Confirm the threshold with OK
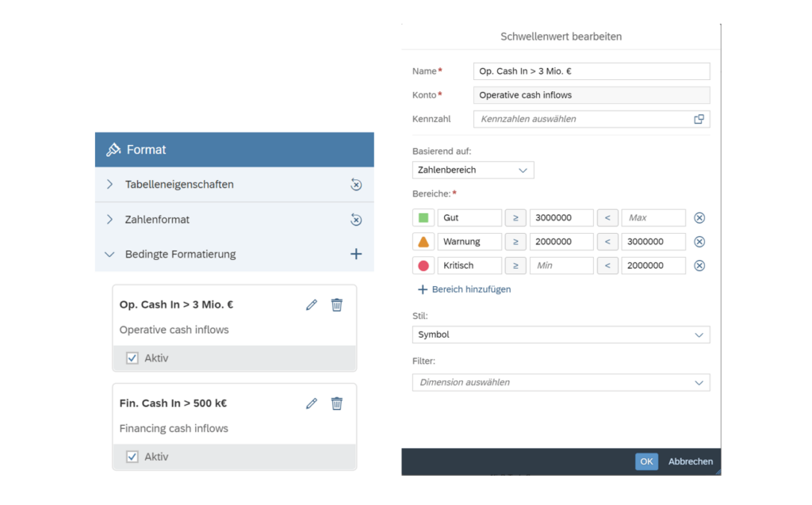 click(x=645, y=461)
